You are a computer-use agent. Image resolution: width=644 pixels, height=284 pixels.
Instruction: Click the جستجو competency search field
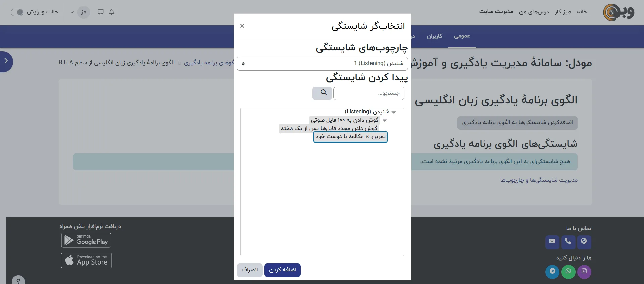pyautogui.click(x=368, y=93)
